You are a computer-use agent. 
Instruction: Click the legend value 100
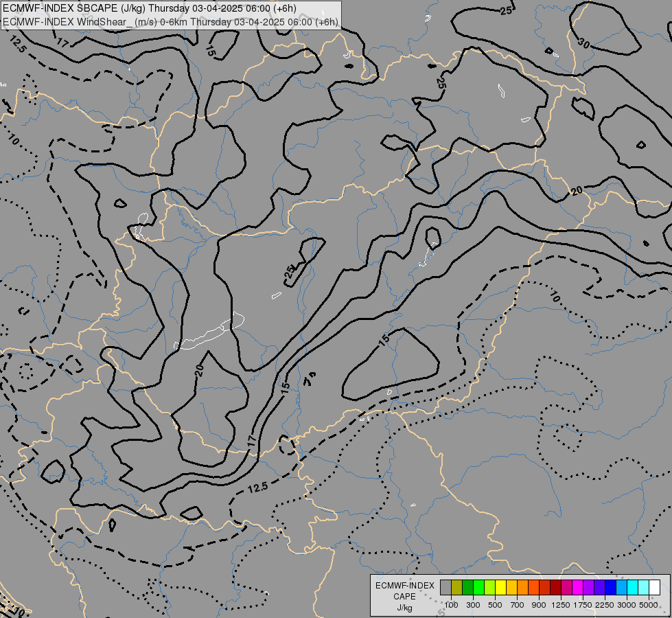(451, 605)
